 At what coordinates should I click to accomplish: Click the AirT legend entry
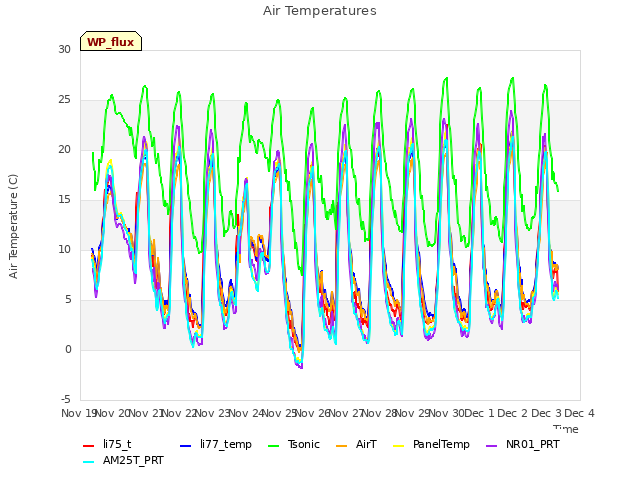356,444
